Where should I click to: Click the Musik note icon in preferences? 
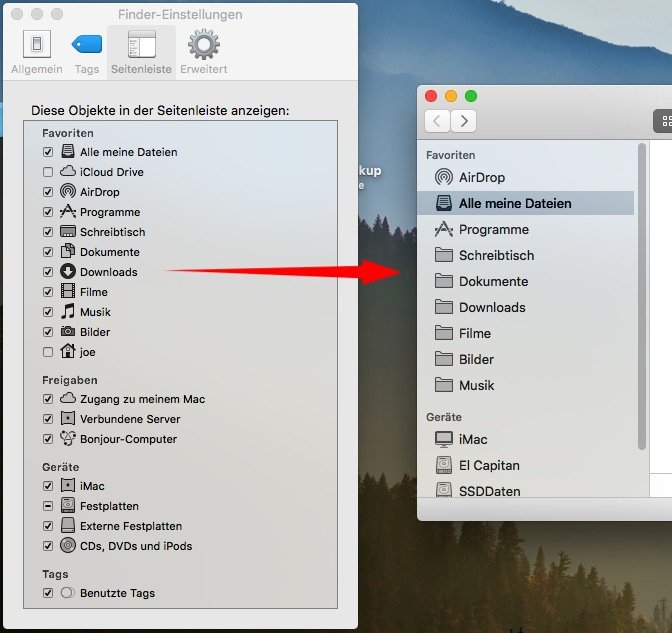click(x=68, y=311)
